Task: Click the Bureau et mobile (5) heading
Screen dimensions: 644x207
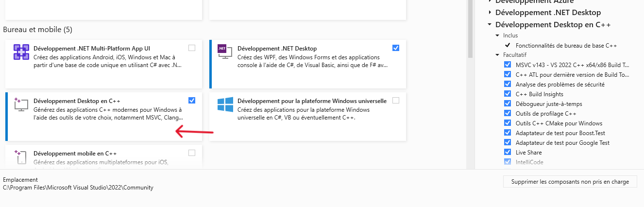Action: coord(38,30)
